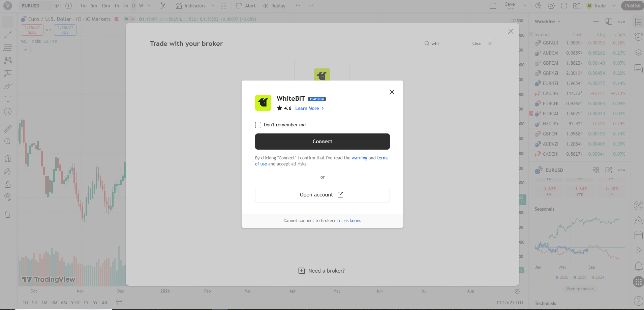
Task: Expand the Trade dropdown arrow
Action: click(x=614, y=6)
